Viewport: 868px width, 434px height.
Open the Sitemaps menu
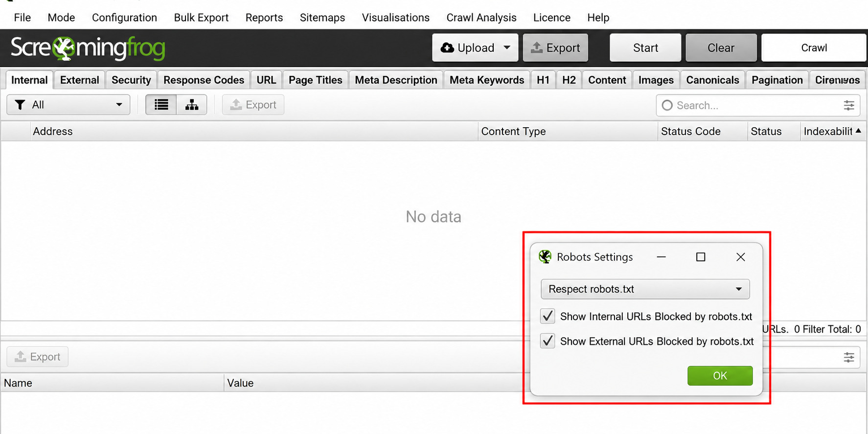pos(322,18)
